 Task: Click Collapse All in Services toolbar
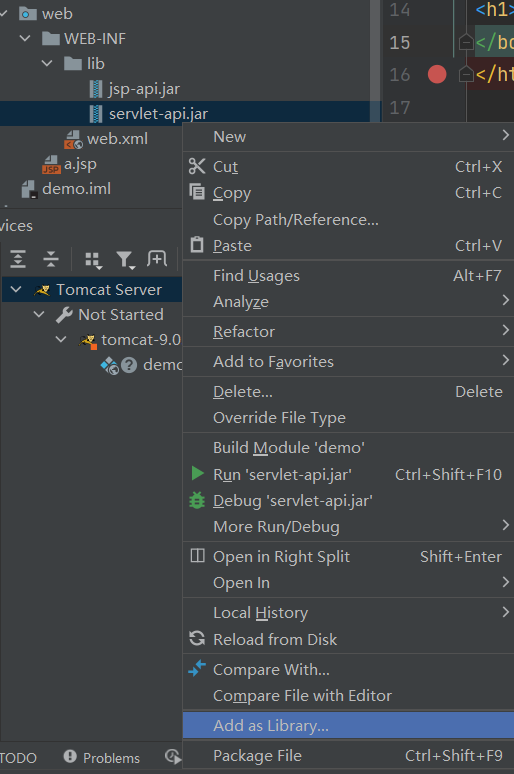51,259
